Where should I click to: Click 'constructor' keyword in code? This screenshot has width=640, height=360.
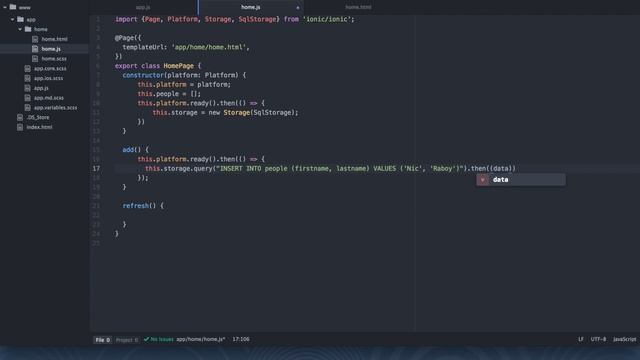143,75
